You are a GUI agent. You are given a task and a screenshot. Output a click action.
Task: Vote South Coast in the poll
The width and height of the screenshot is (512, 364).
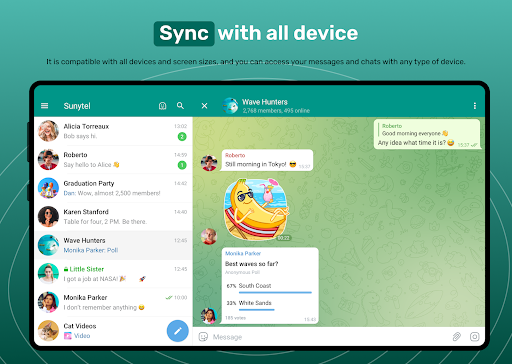(x=269, y=288)
